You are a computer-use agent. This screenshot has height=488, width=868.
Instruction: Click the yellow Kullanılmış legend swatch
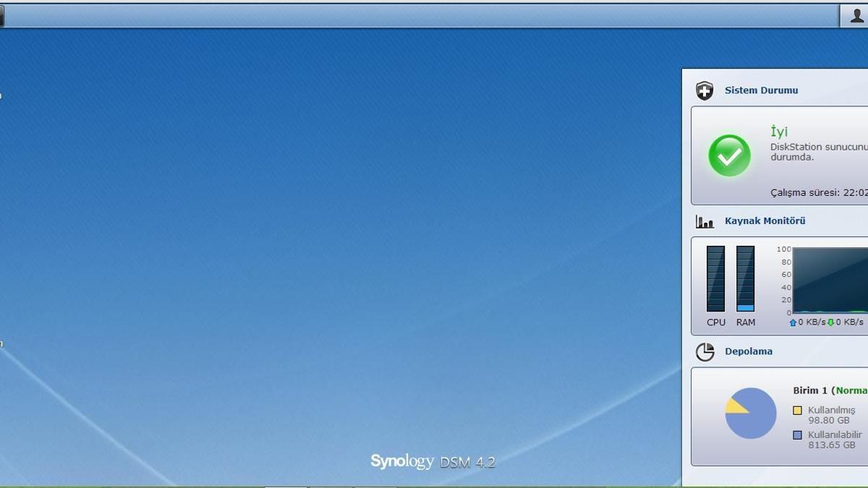(x=798, y=411)
